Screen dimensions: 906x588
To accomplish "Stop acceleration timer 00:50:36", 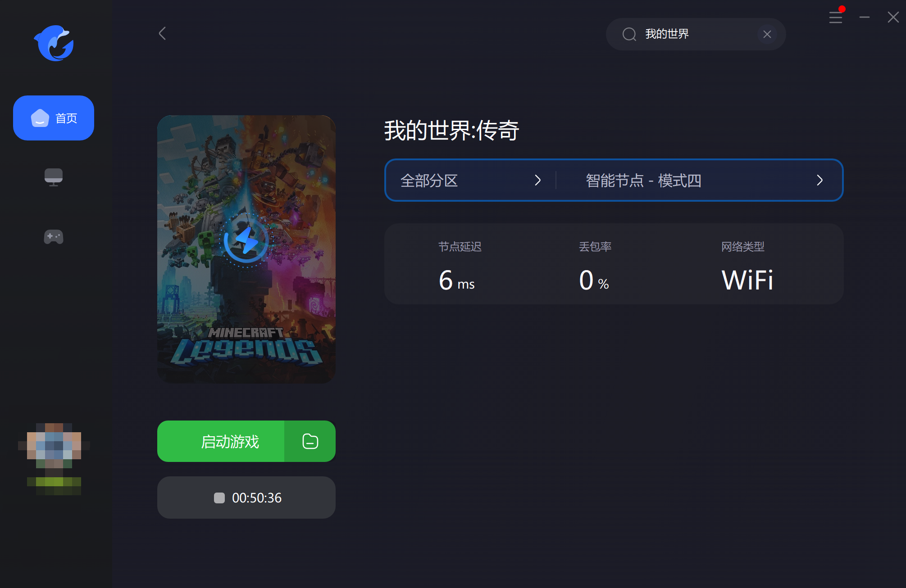I will (x=246, y=498).
